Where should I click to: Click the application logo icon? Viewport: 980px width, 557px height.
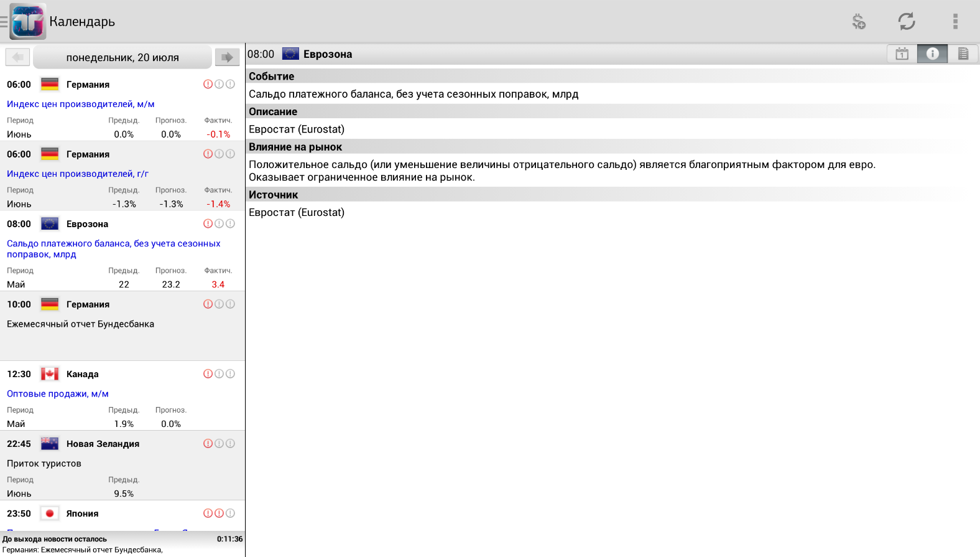(28, 22)
